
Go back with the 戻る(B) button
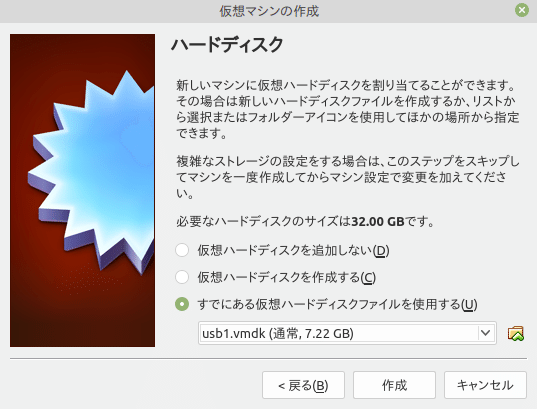pos(303,385)
